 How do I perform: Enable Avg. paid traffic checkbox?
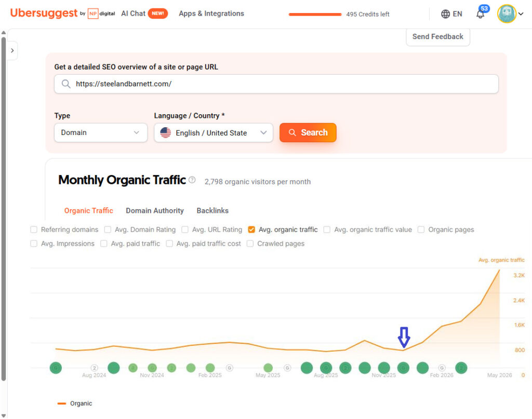(x=104, y=244)
